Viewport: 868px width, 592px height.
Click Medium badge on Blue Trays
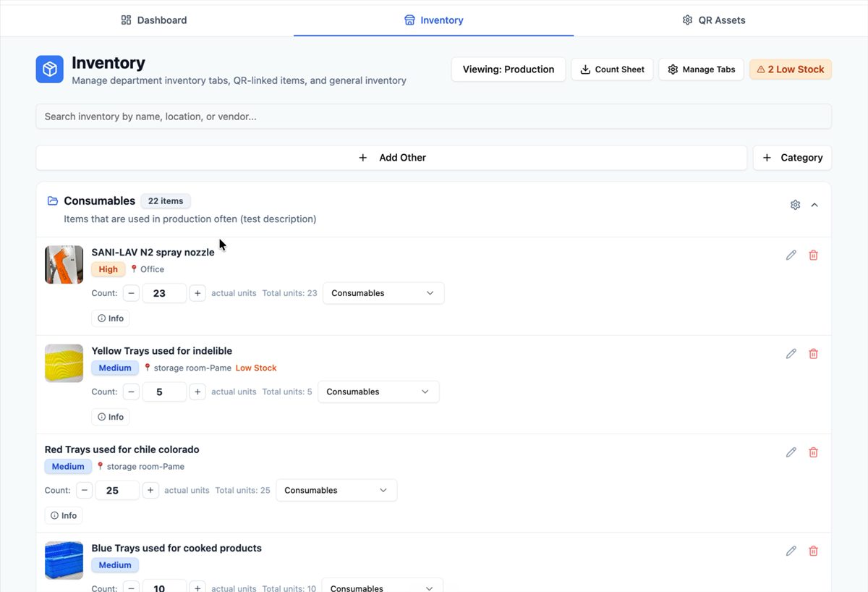(115, 565)
